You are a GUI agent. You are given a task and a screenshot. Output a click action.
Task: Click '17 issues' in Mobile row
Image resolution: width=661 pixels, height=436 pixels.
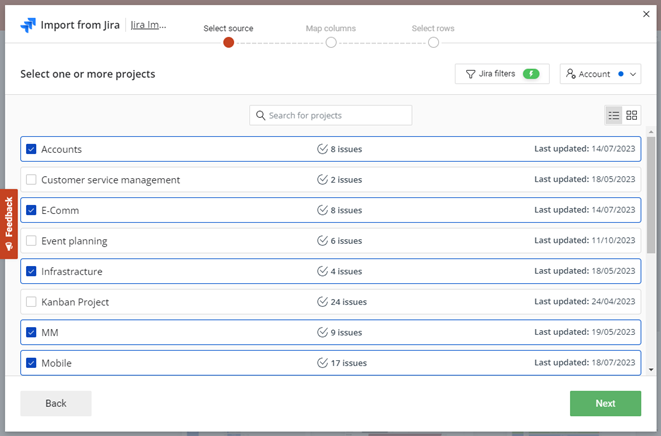click(349, 363)
